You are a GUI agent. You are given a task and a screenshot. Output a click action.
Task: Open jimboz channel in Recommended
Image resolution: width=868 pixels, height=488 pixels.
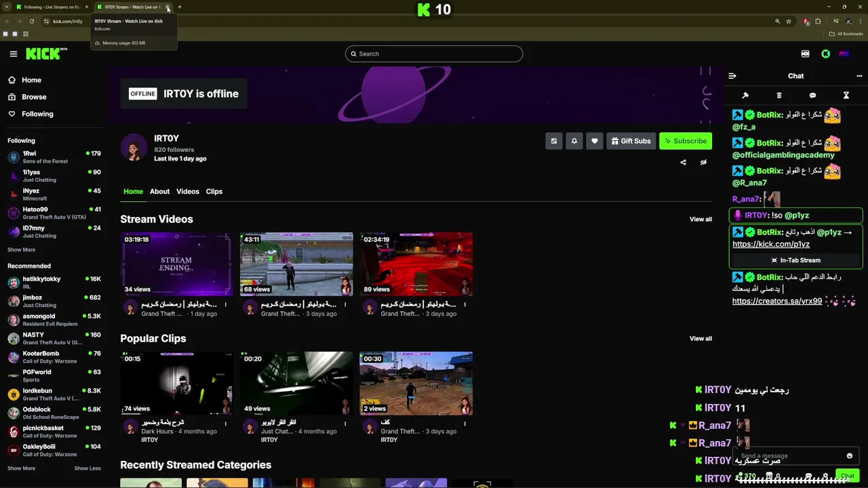[54, 301]
